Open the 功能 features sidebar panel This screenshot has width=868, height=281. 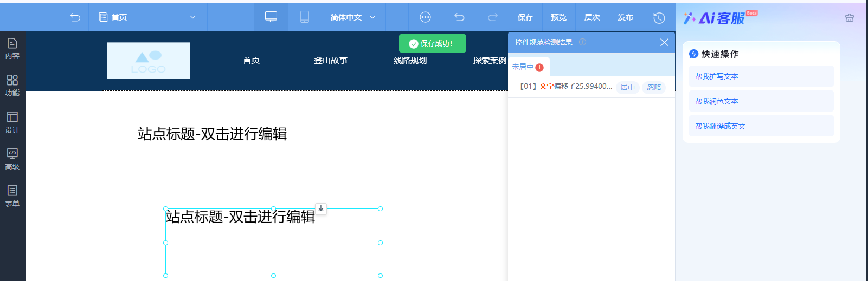(x=12, y=86)
